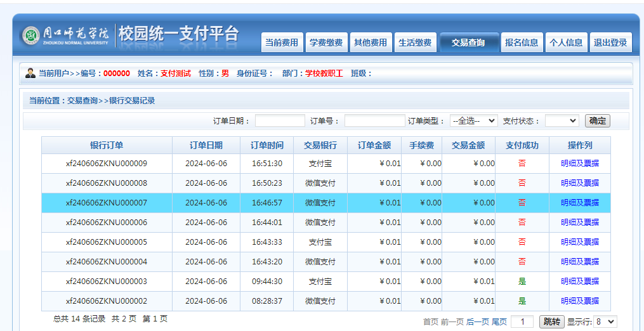Click the 订单时间 column header
644x331 pixels.
click(x=267, y=145)
